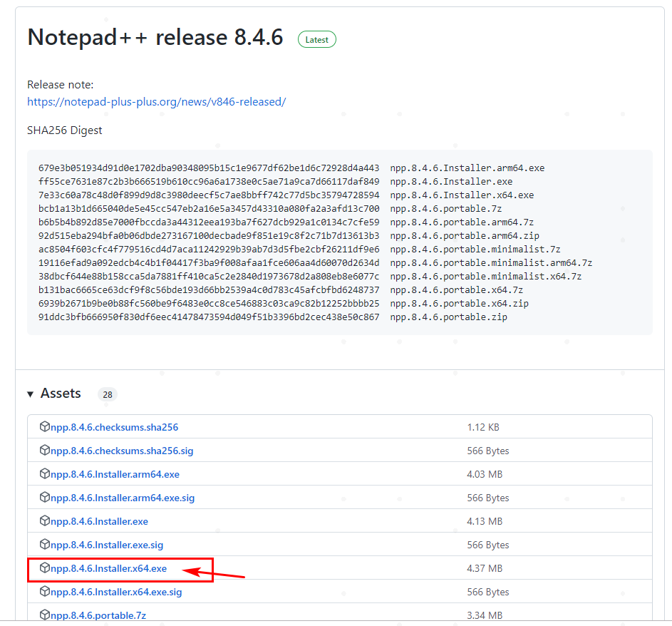Click digest filename npp.8.4.6.Installer.arm64.exe
The image size is (672, 626).
point(467,168)
